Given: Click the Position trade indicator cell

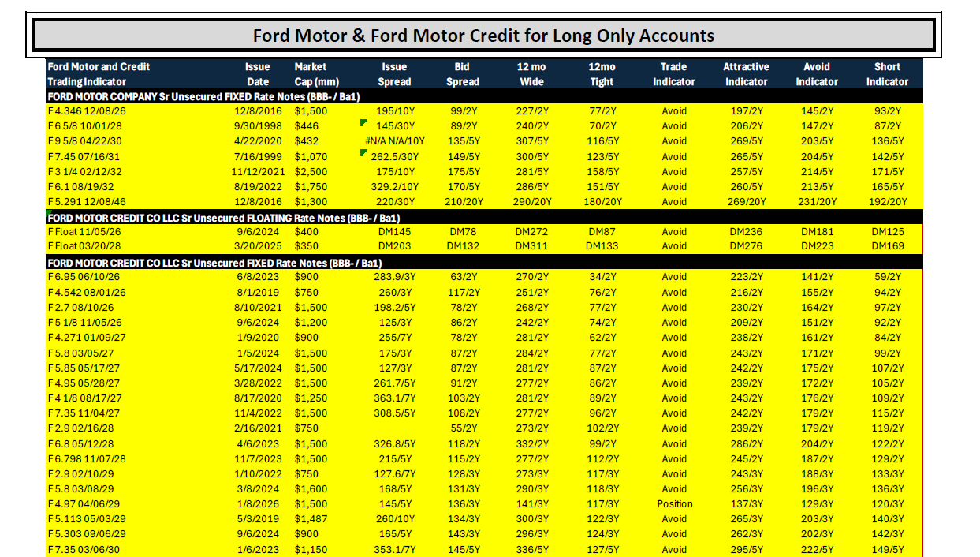Looking at the screenshot, I should point(674,503).
